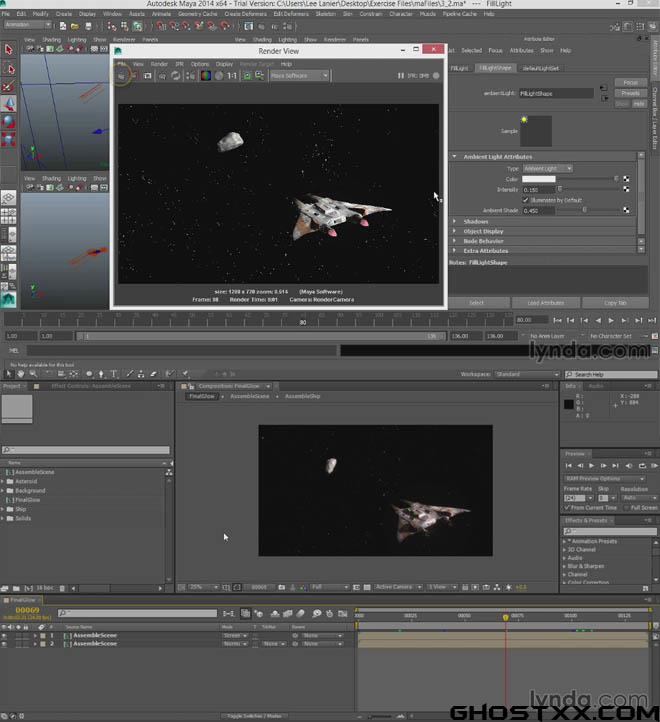Choose the Lasso select tool in Maya toolbox

click(x=9, y=69)
